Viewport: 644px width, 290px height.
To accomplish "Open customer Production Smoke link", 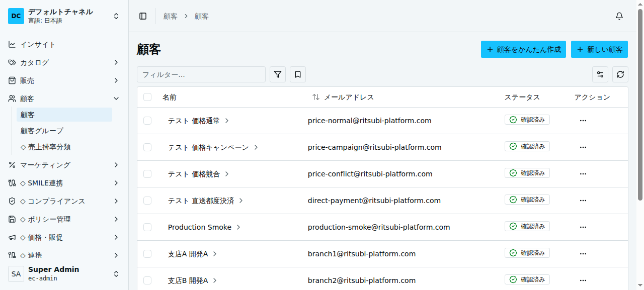I will pos(204,227).
